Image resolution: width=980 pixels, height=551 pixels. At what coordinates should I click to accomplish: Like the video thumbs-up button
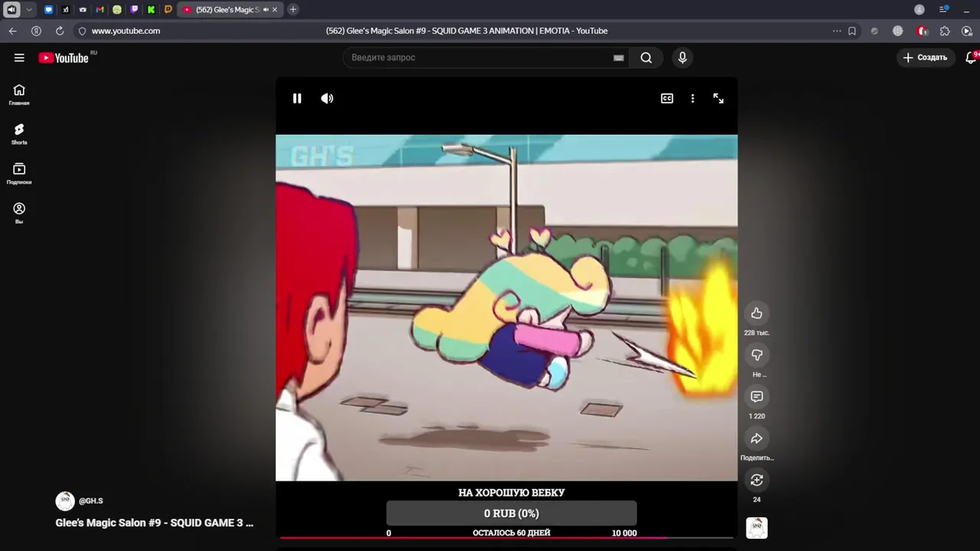point(756,313)
